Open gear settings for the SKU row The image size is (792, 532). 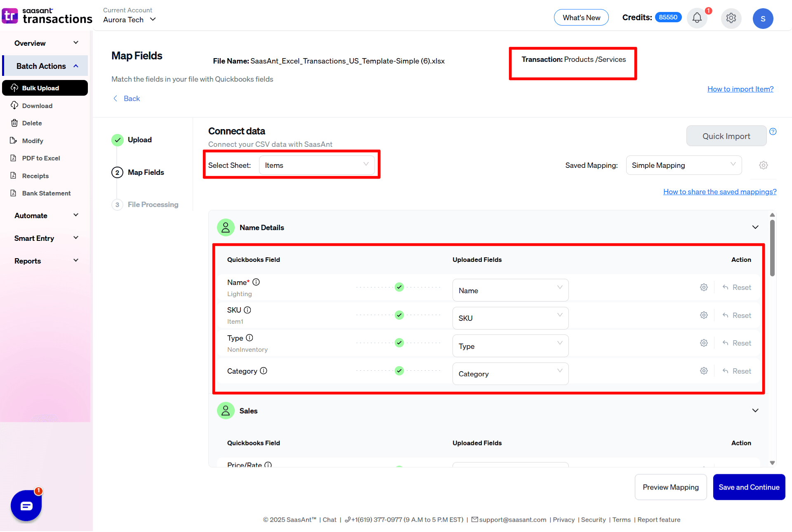[x=704, y=315]
